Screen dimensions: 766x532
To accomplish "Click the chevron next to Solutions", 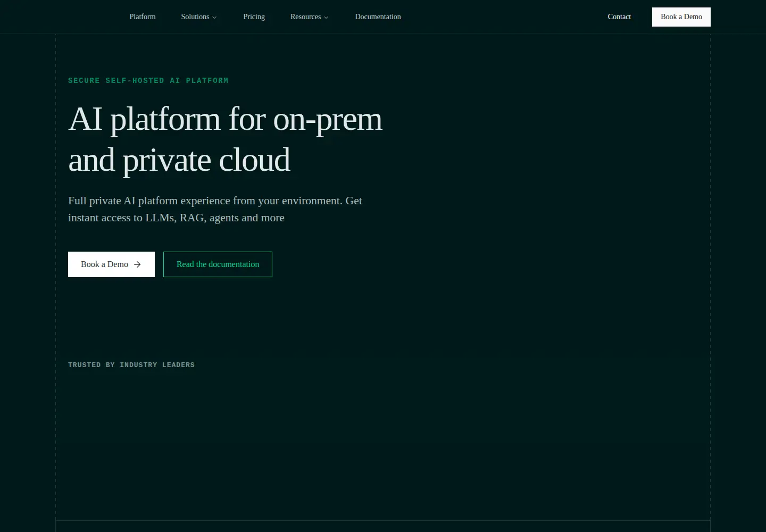I will pyautogui.click(x=214, y=17).
